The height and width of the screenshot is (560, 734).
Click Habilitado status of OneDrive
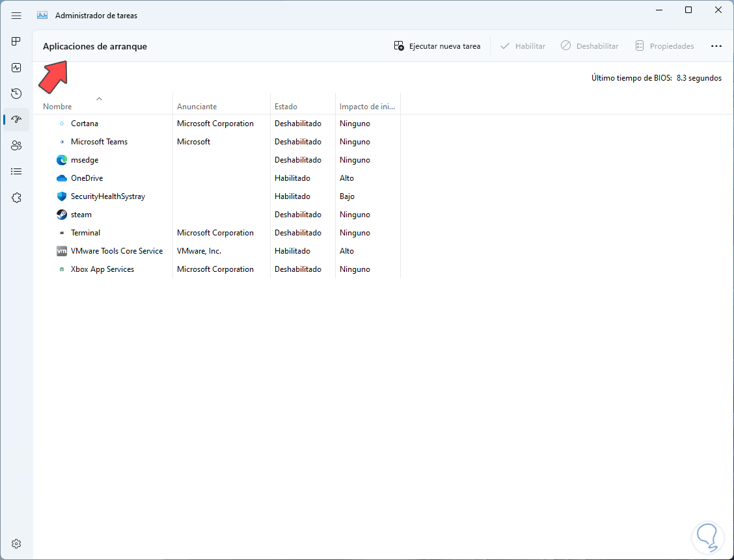(x=292, y=178)
